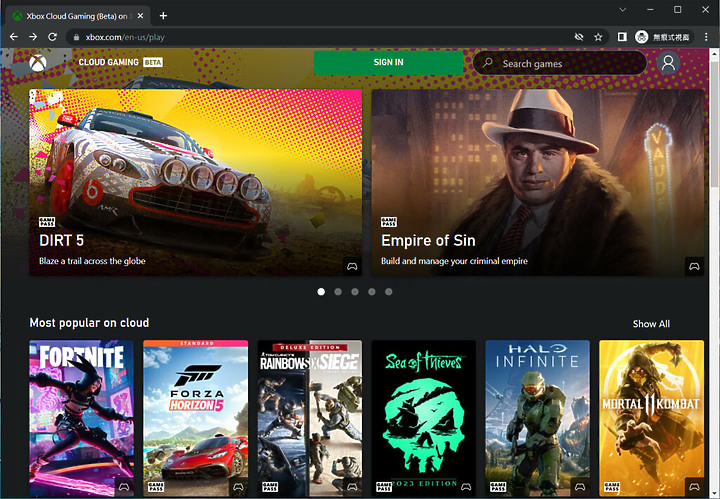Click the Empire of Sin title text
720x499 pixels.
[x=428, y=241]
